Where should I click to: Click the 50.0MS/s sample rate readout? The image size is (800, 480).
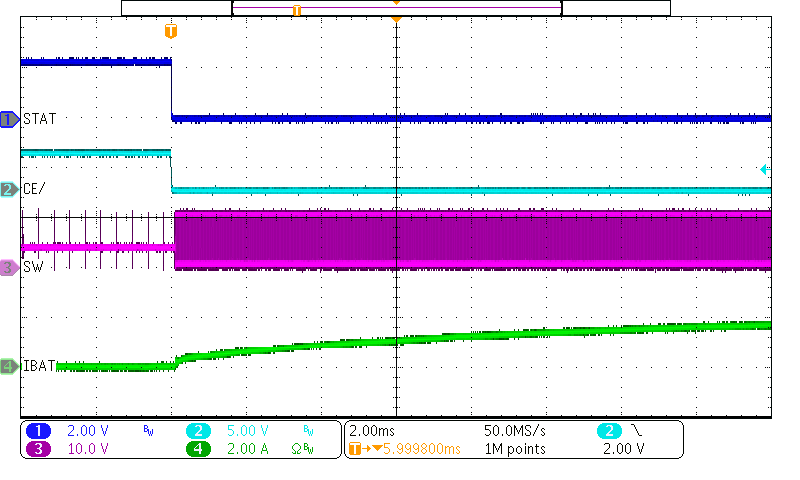pyautogui.click(x=514, y=431)
